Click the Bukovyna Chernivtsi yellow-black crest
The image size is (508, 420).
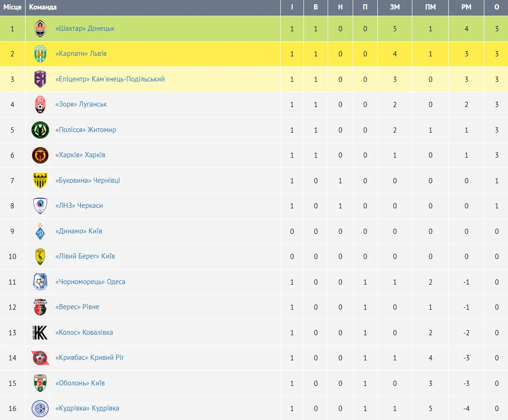coord(40,180)
